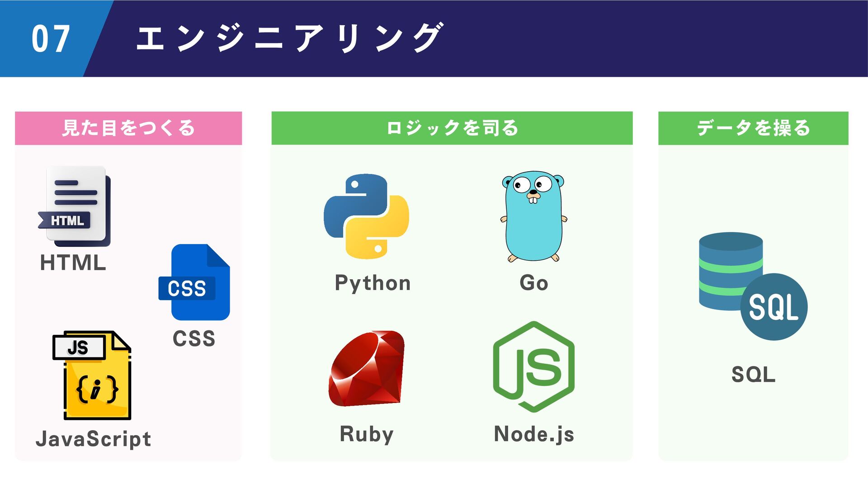Click the Node.js text label

pos(534,434)
